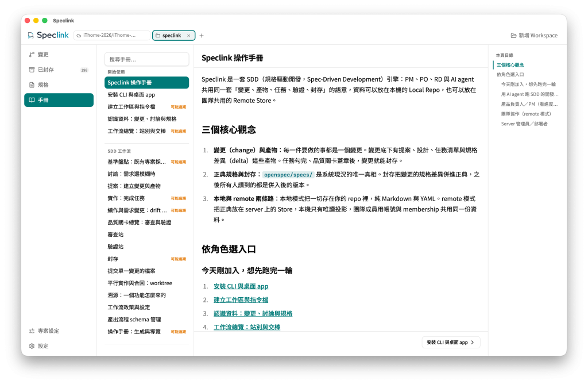The width and height of the screenshot is (588, 384).
Task: Click the 新增 Workspace button
Action: (534, 35)
